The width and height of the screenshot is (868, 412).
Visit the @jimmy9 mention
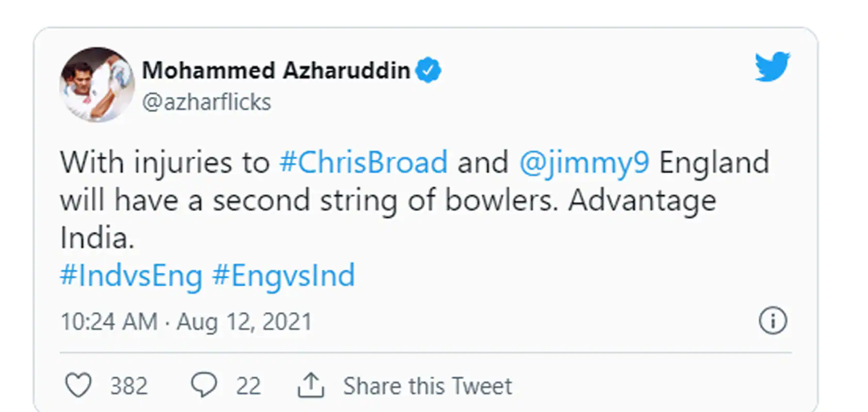pyautogui.click(x=584, y=163)
